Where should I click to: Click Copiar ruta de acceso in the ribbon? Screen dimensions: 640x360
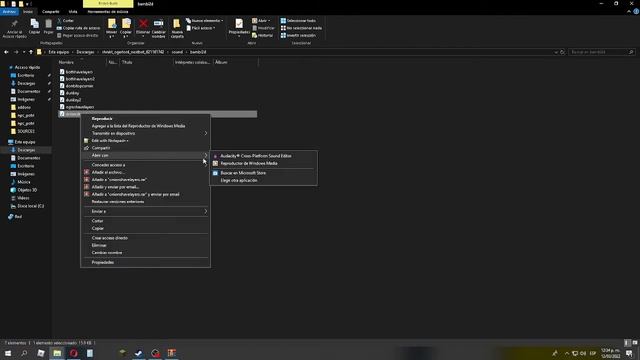(x=78, y=28)
